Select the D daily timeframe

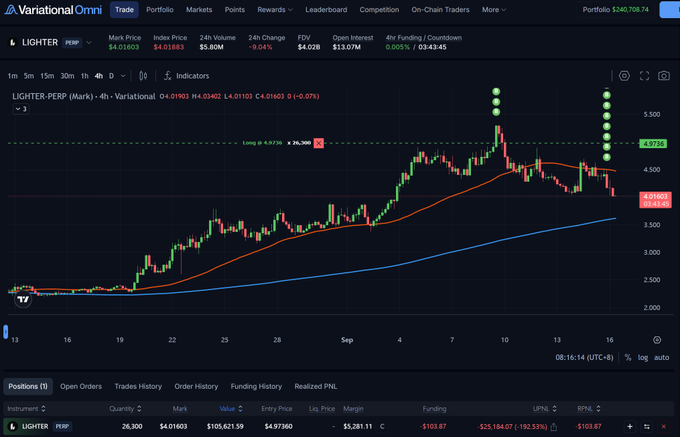click(x=111, y=76)
